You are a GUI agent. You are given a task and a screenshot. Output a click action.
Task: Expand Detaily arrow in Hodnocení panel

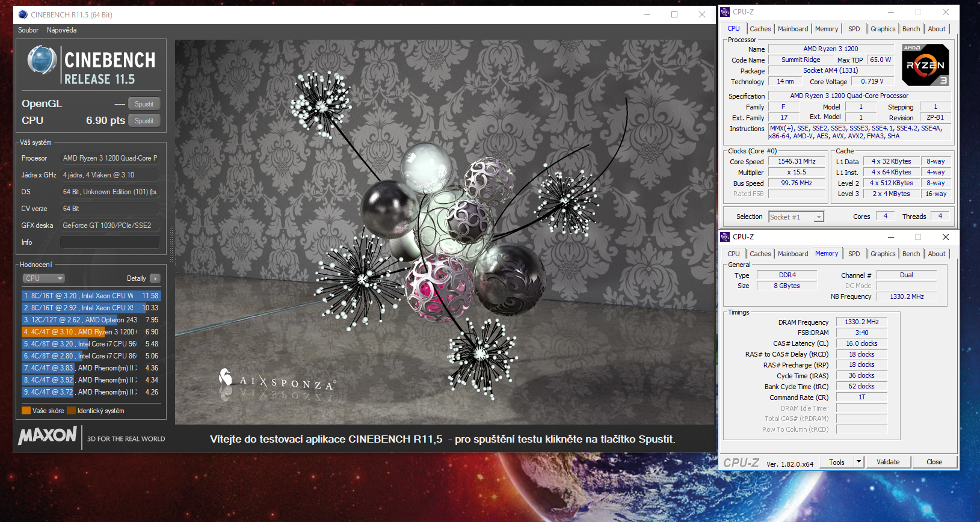155,278
